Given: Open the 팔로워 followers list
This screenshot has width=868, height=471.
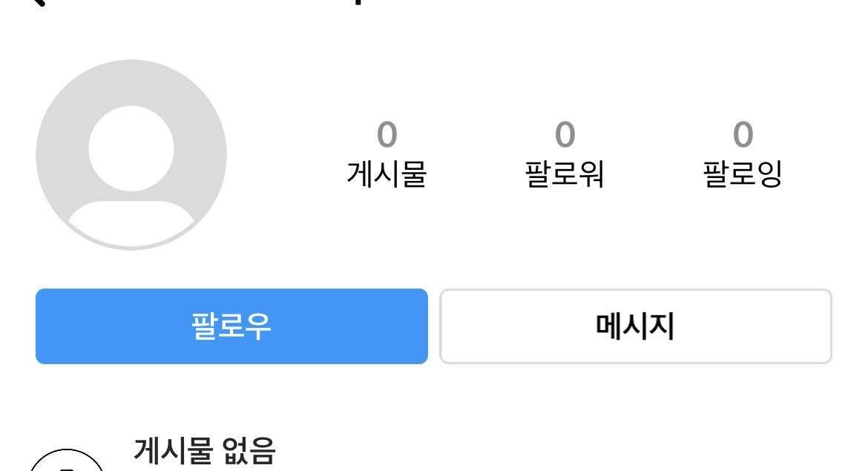Looking at the screenshot, I should click(565, 156).
